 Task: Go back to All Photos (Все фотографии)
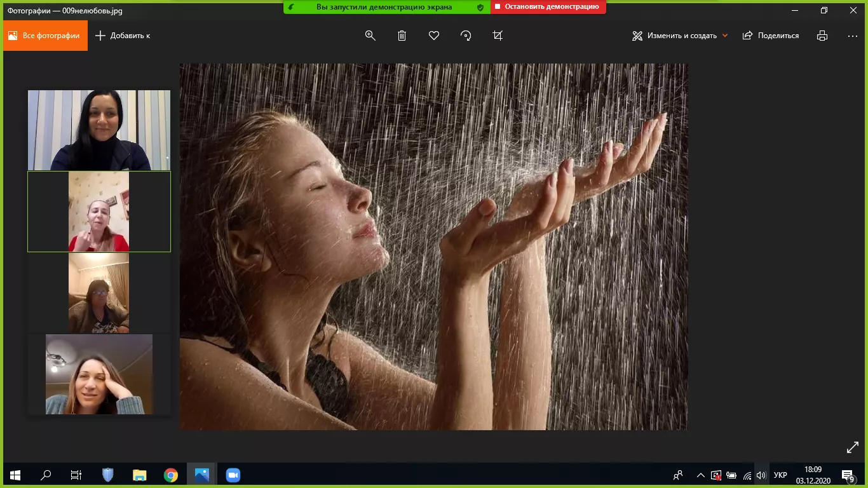45,36
